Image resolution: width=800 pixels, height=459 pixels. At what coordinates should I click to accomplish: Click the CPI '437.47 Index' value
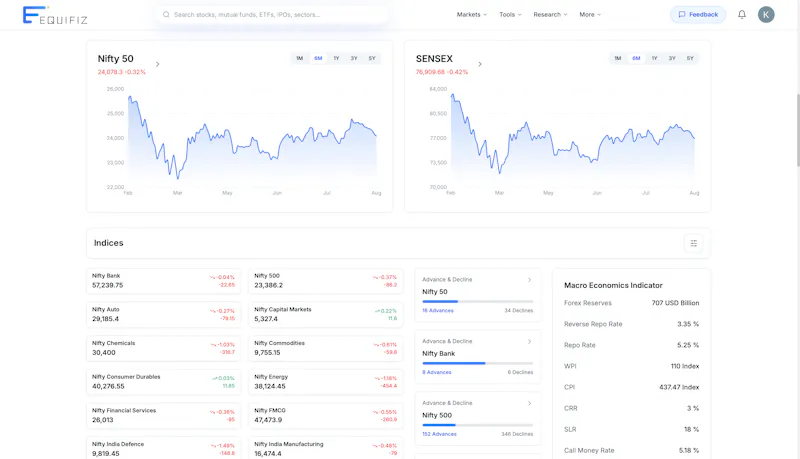click(679, 387)
